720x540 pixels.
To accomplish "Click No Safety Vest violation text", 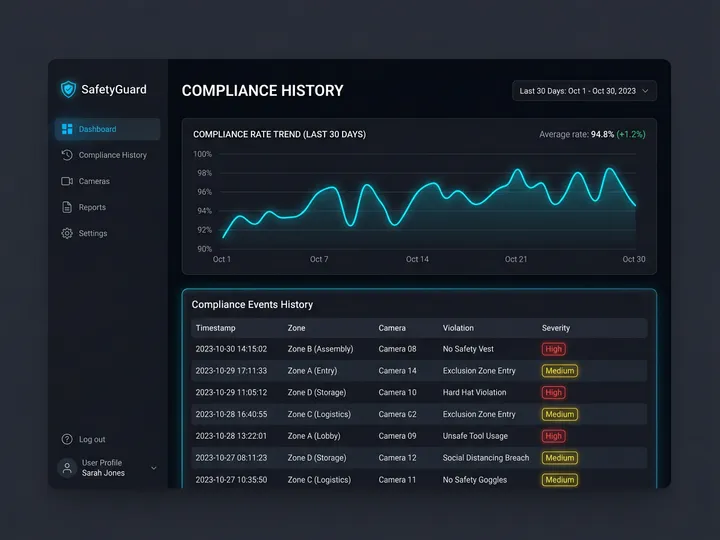I will click(x=468, y=349).
